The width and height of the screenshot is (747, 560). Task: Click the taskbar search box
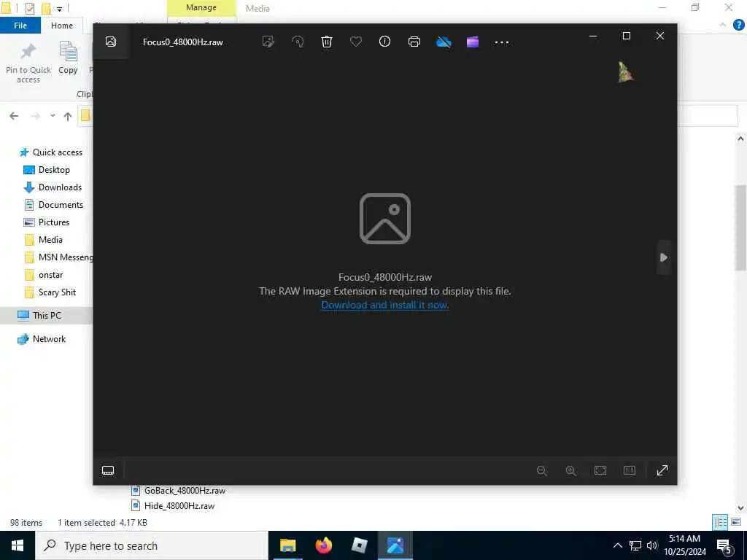(x=152, y=545)
